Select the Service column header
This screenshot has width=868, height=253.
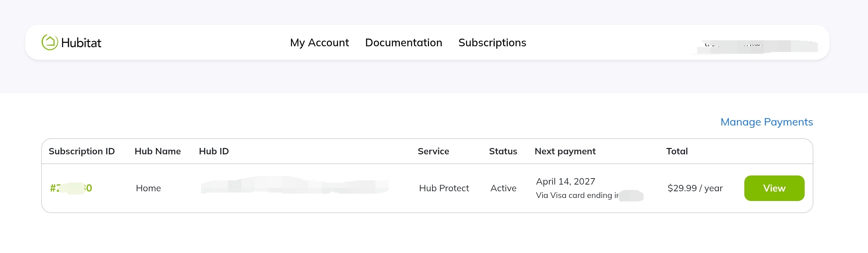click(433, 151)
